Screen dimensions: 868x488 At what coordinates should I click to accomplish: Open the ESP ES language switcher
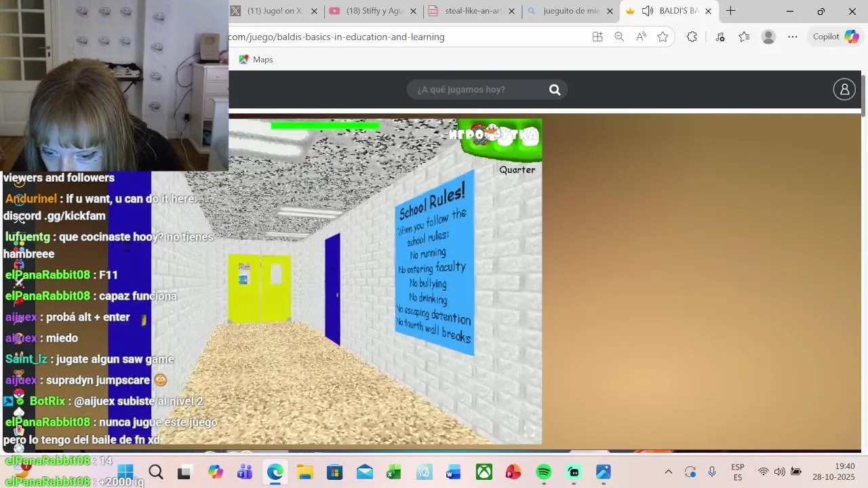(x=738, y=472)
